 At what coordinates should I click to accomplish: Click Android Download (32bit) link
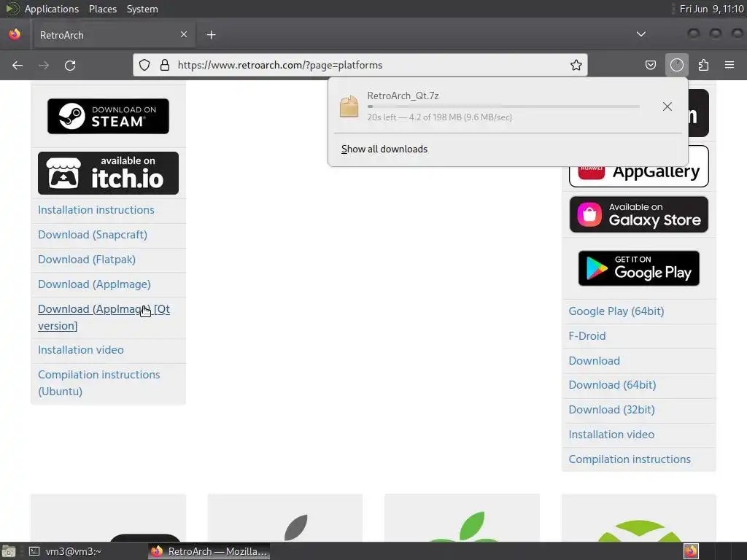[612, 410]
